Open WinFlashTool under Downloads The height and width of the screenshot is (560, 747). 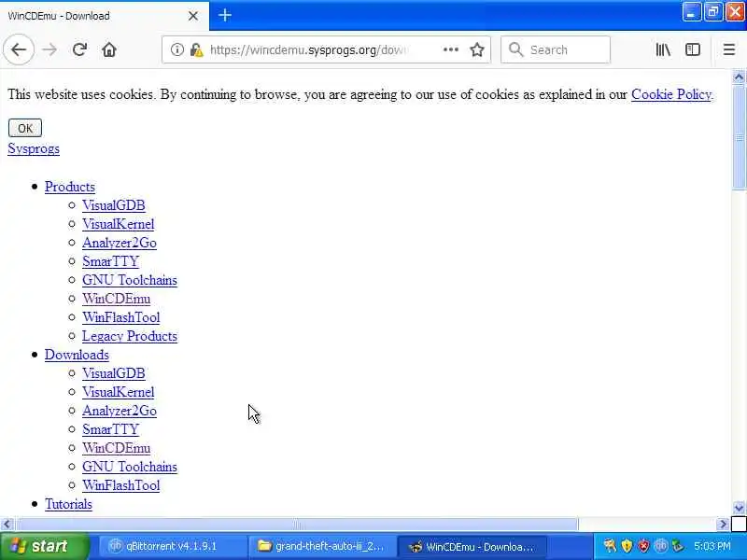(121, 485)
